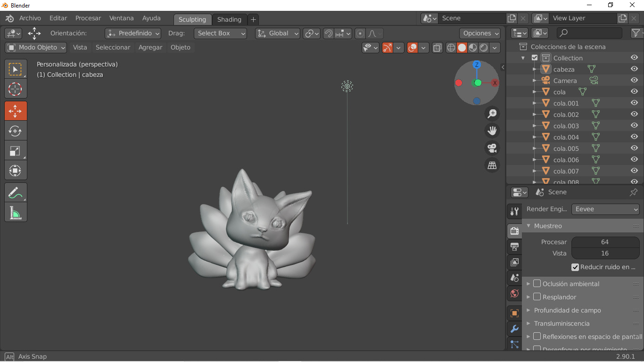
Task: Hide cola.003 with eye icon
Action: (x=634, y=126)
